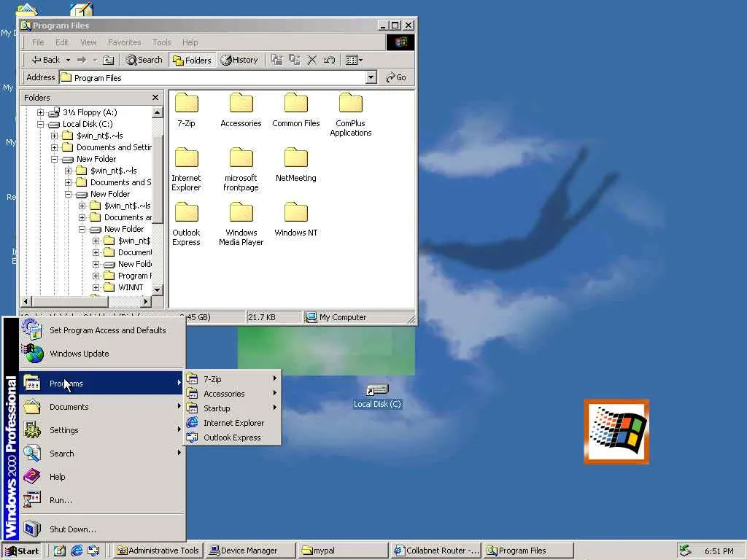Select the Accessories folder in file pane
This screenshot has width=747, height=560.
(241, 110)
